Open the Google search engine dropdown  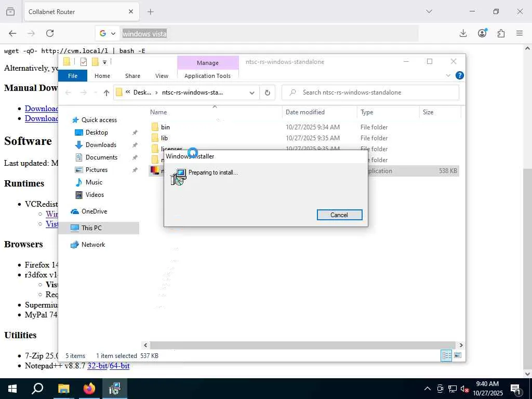[x=108, y=33]
